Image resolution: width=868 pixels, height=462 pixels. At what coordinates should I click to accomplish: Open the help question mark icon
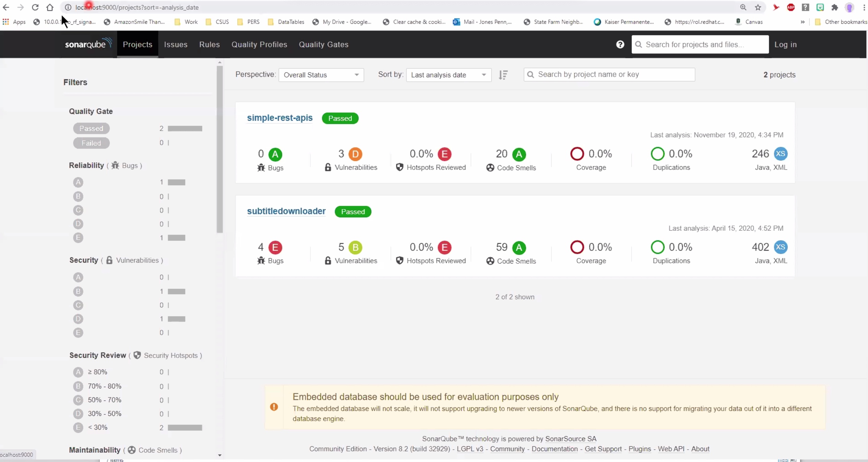tap(620, 44)
